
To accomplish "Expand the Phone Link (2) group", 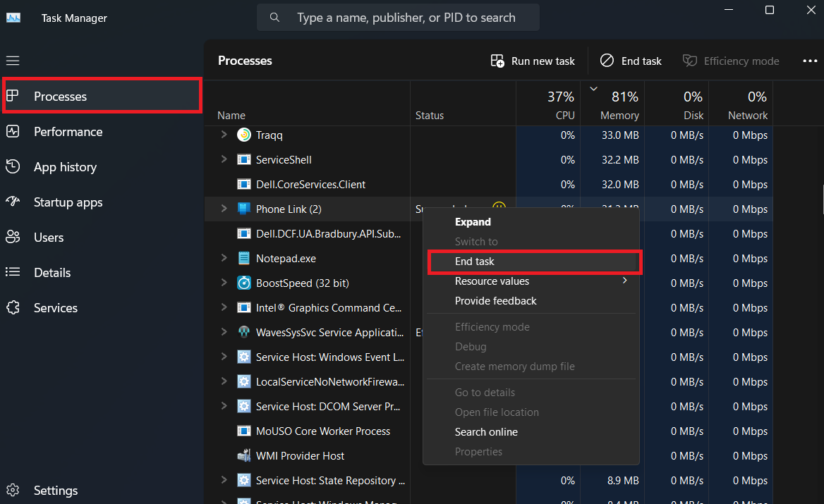I will pos(224,209).
